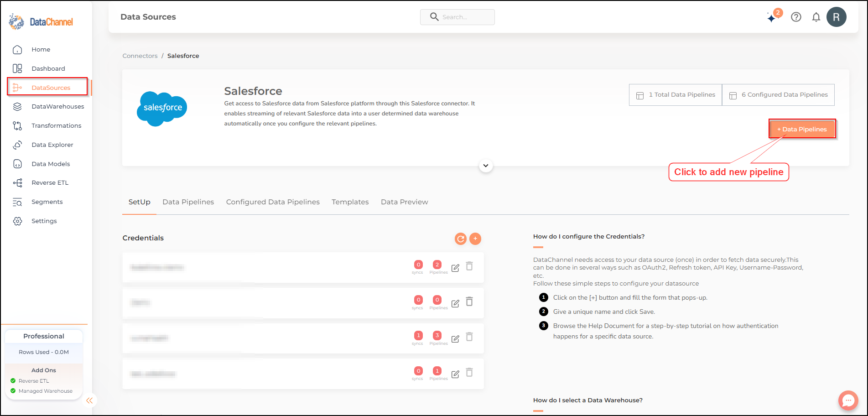Click the 'Give a unique name and click Save.' step

click(x=604, y=312)
